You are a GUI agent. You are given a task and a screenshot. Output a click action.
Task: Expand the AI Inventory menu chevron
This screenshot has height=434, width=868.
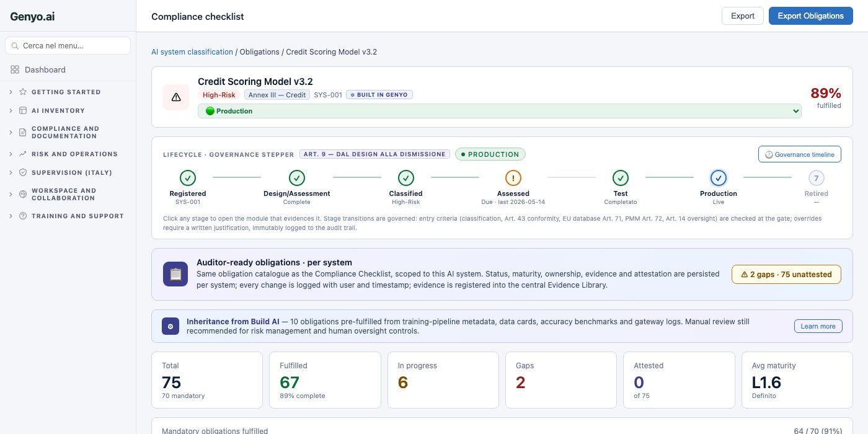coord(11,111)
